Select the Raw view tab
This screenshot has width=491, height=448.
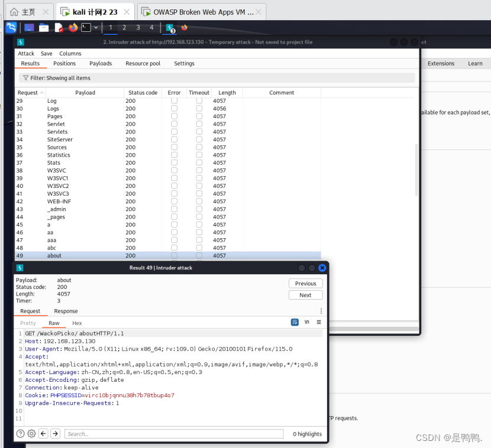54,323
